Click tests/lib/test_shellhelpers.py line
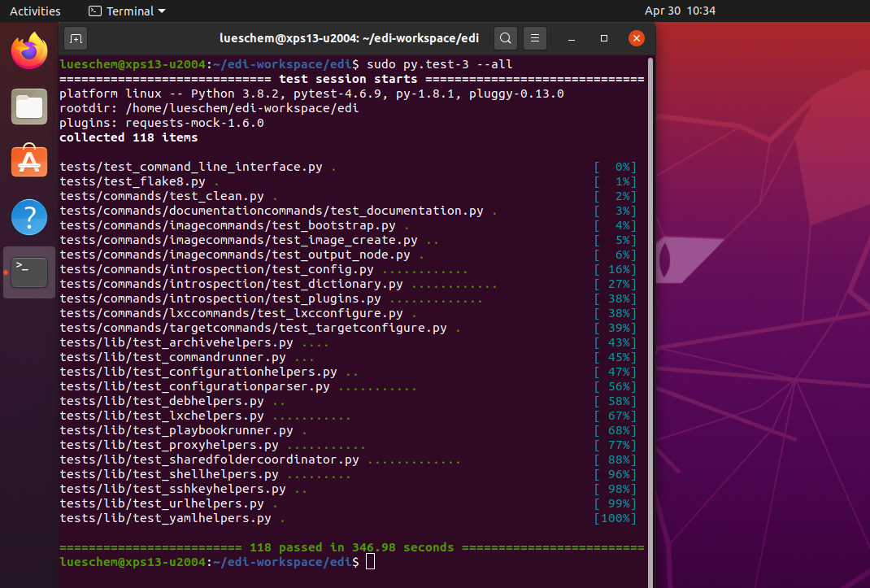 coord(347,474)
